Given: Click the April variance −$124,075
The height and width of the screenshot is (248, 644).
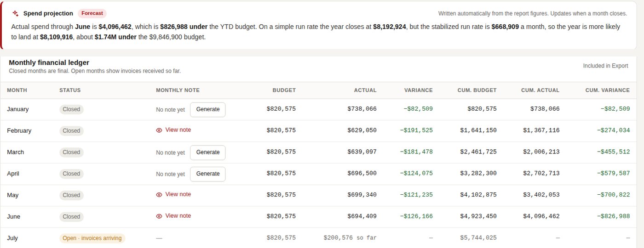Looking at the screenshot, I should coord(416,174).
